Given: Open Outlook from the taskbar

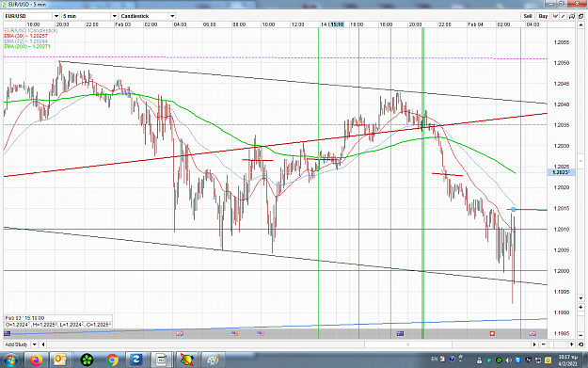Looking at the screenshot, I should [60, 360].
